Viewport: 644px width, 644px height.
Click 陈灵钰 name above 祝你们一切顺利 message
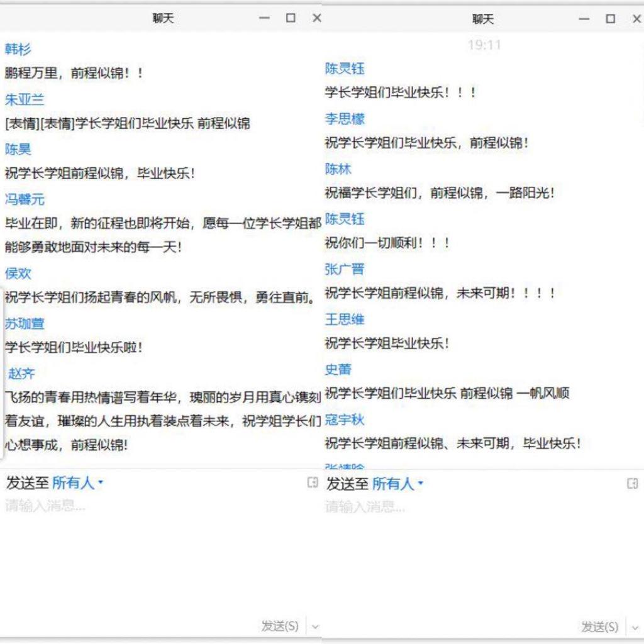[x=344, y=219]
